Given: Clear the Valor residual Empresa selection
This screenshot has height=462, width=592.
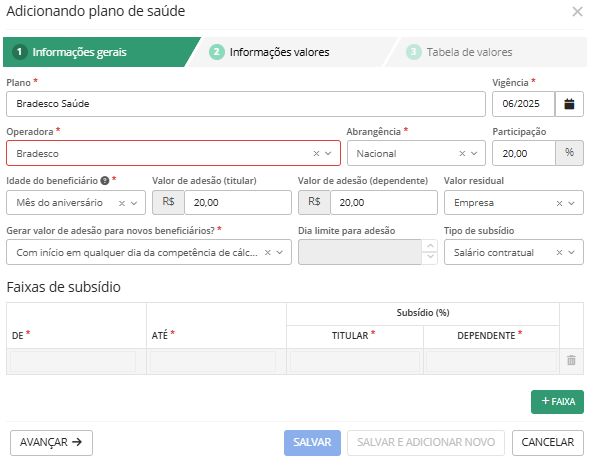Looking at the screenshot, I should (560, 203).
